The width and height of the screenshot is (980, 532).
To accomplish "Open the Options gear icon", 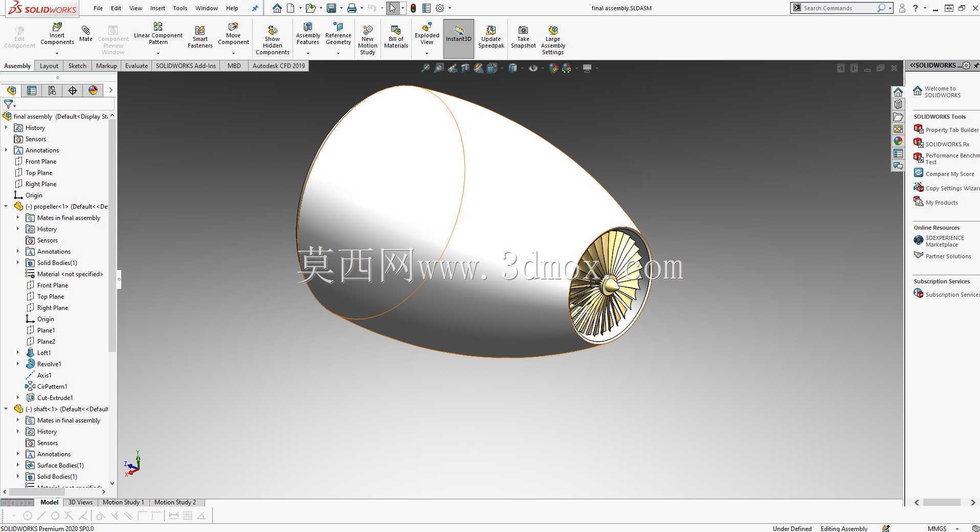I will [x=440, y=8].
